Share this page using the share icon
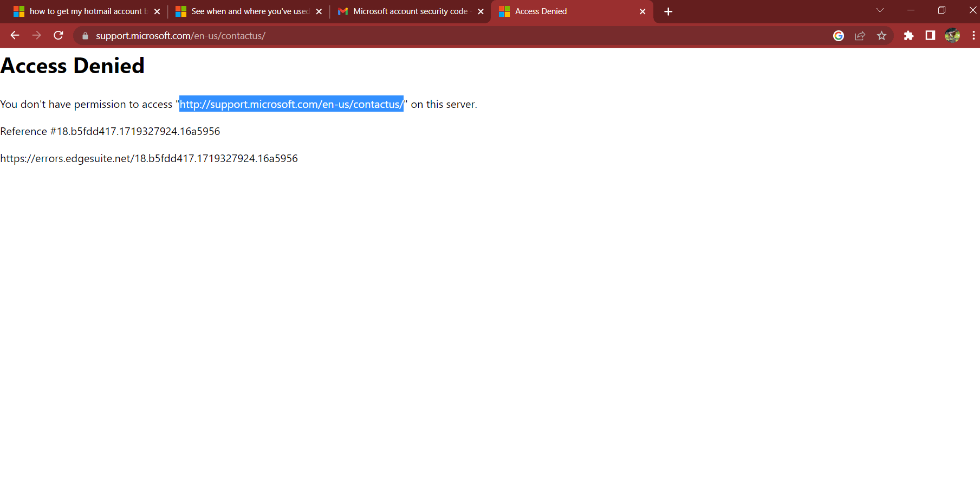This screenshot has width=980, height=502. pos(860,36)
